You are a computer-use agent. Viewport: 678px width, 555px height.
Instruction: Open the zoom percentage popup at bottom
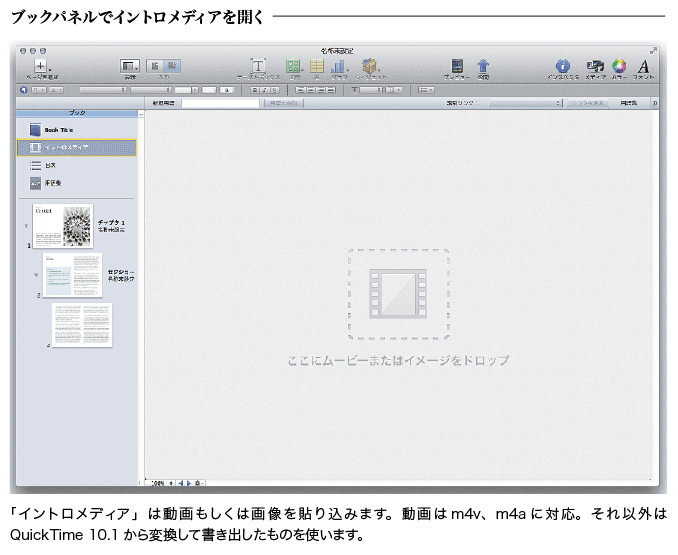tap(162, 483)
